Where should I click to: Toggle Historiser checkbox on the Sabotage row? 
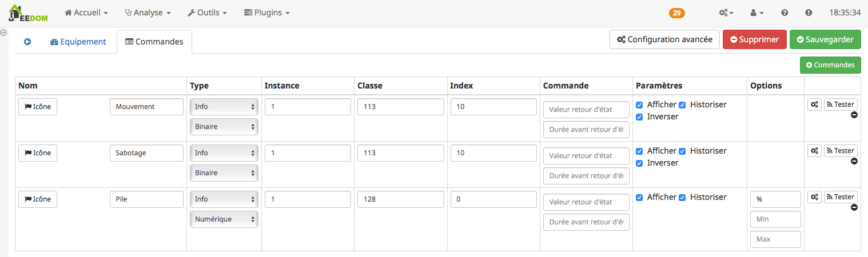(x=682, y=151)
